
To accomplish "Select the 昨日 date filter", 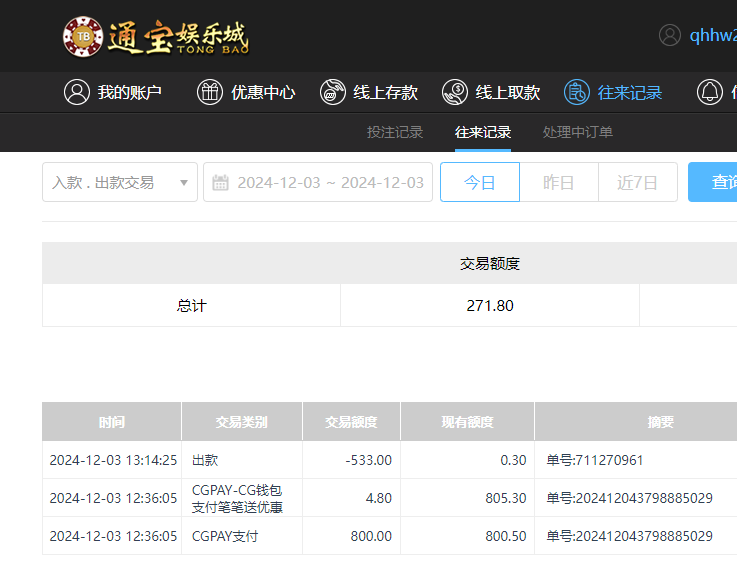I will point(558,183).
